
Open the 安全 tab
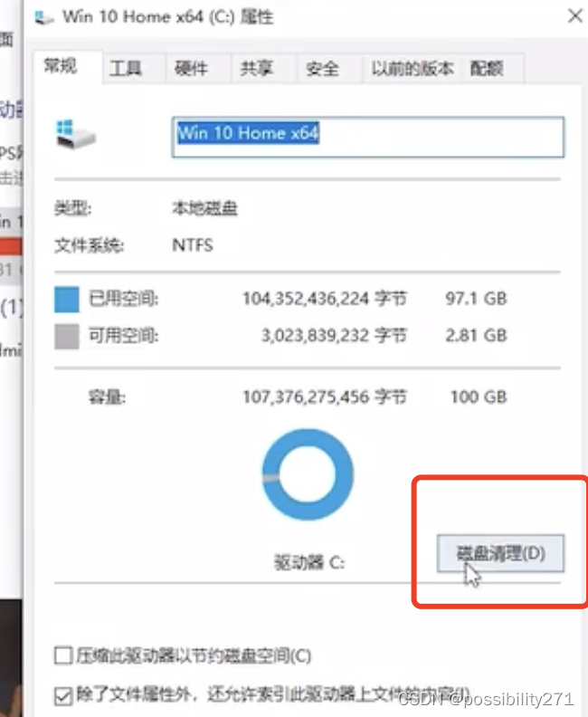(330, 69)
